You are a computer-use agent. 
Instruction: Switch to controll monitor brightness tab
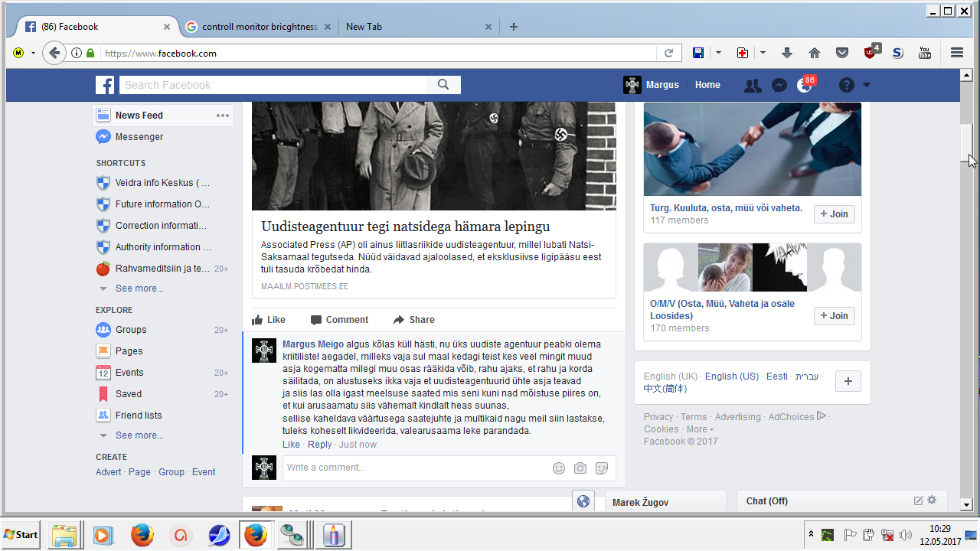coord(259,27)
